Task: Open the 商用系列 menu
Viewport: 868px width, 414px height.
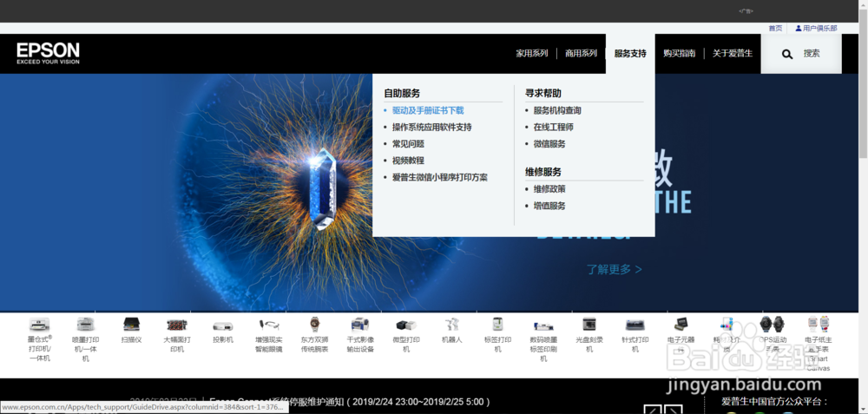Action: pos(581,54)
